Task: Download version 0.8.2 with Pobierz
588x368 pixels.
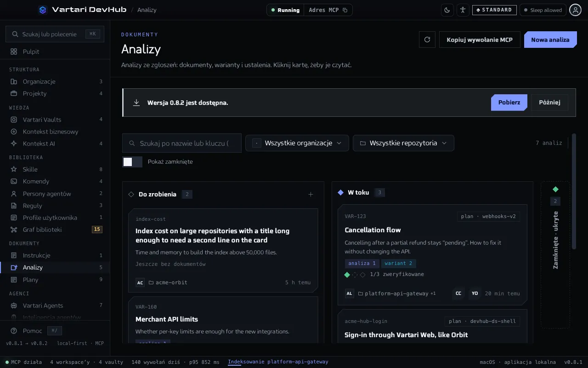Action: click(509, 102)
